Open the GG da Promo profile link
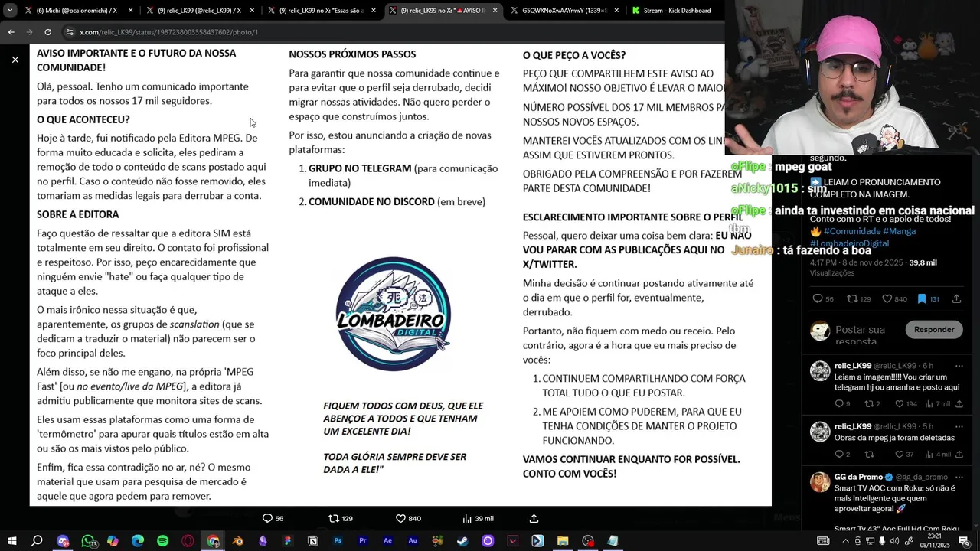980x551 pixels. pos(858,477)
